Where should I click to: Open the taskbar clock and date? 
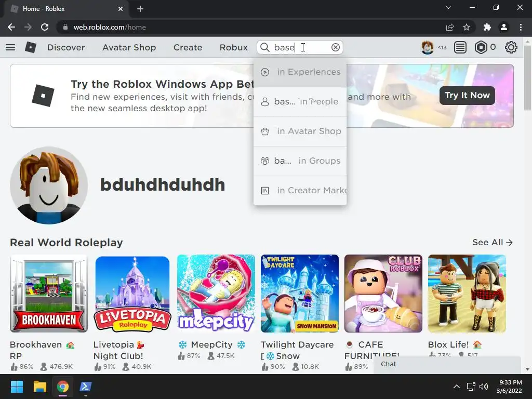pos(509,387)
